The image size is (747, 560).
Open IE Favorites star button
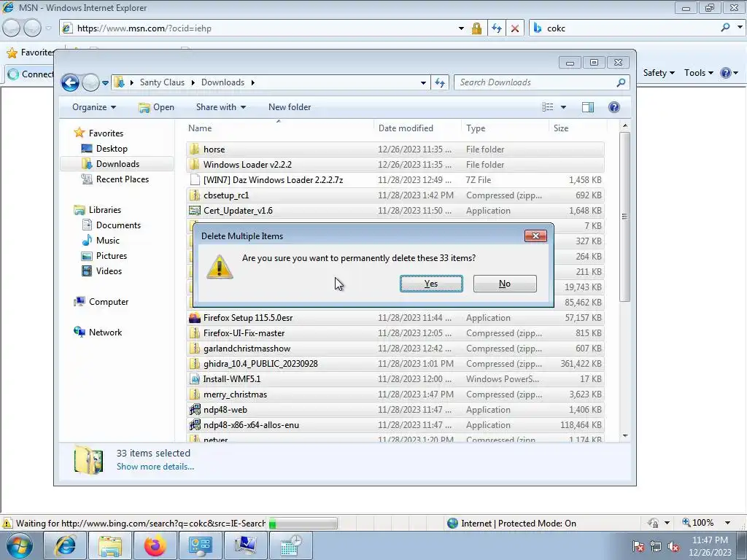[x=31, y=52]
